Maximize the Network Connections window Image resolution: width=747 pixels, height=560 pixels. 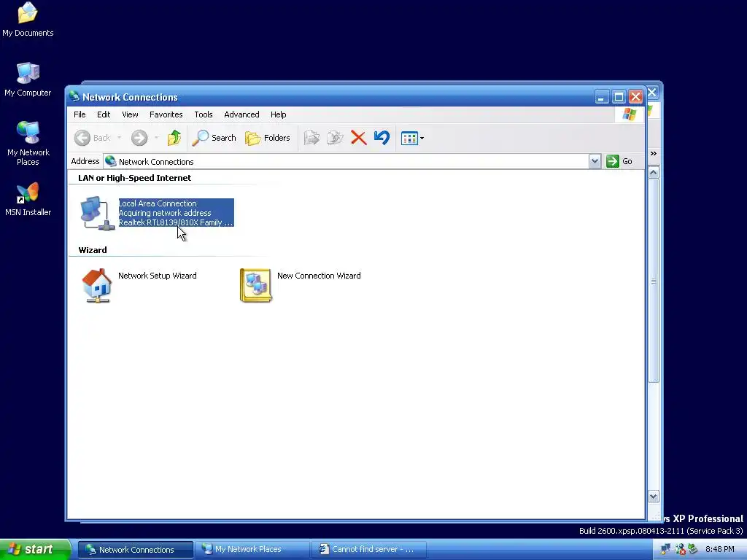click(x=619, y=97)
